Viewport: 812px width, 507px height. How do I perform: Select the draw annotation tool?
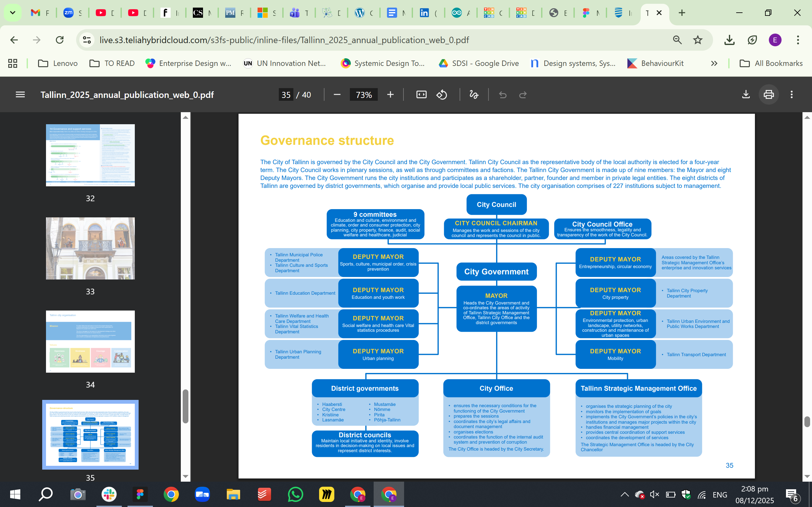[x=474, y=95]
